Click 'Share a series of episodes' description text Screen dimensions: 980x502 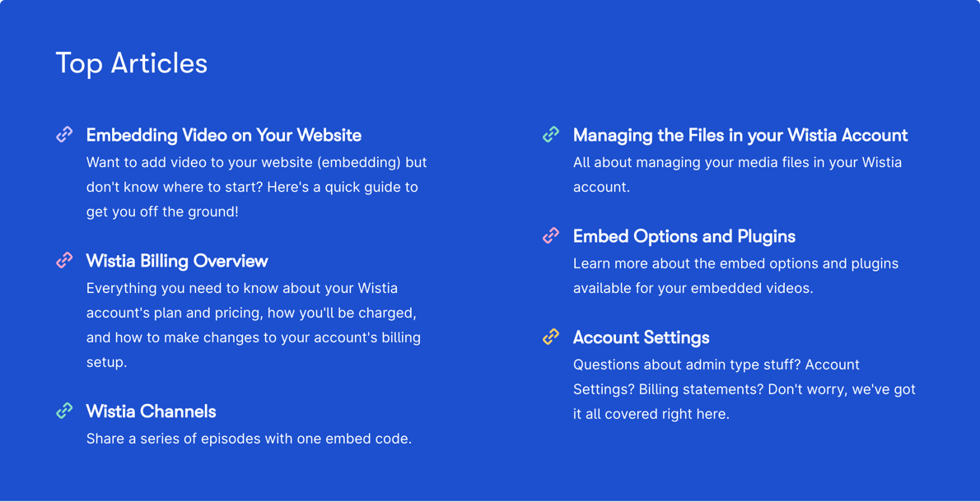(x=249, y=439)
